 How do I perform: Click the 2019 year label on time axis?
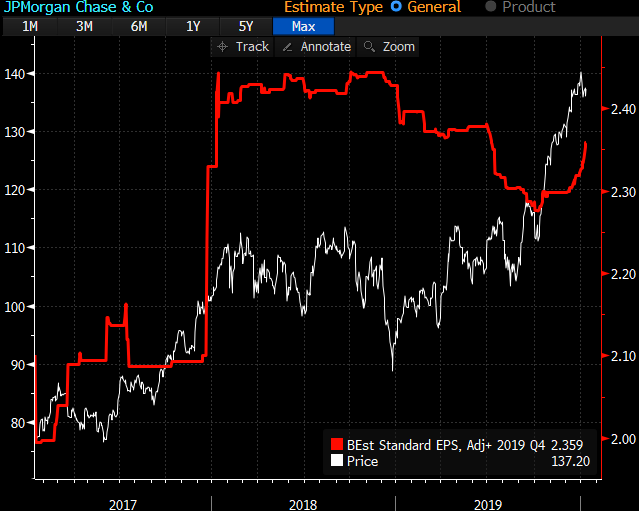(488, 505)
